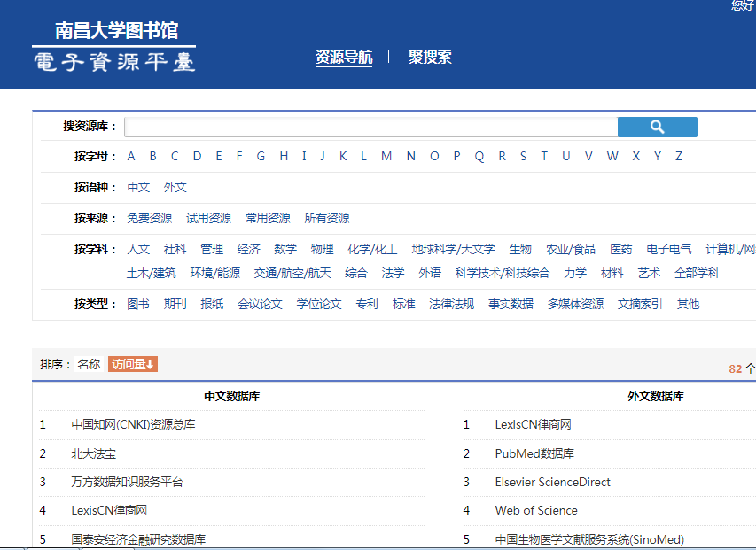
Task: Show only 免费资源 free resources
Action: point(150,217)
